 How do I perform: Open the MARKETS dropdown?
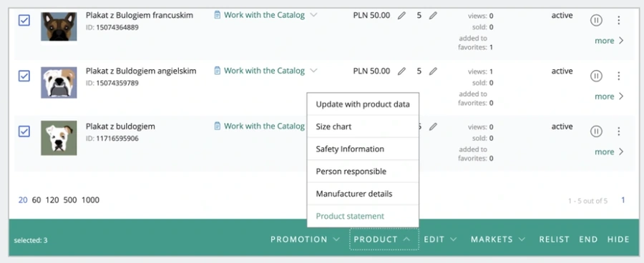coord(498,239)
